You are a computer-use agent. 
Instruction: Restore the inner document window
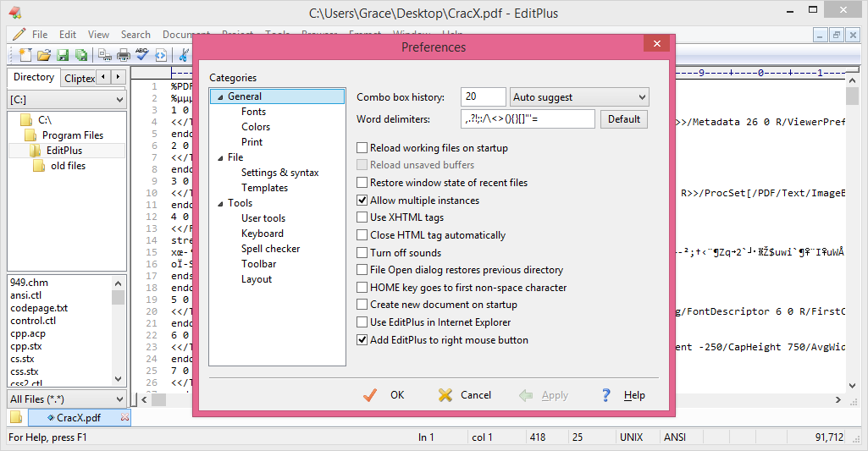[837, 35]
